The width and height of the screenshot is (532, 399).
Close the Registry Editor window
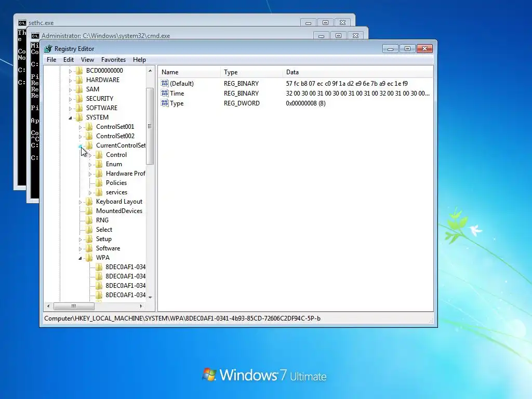click(x=425, y=49)
